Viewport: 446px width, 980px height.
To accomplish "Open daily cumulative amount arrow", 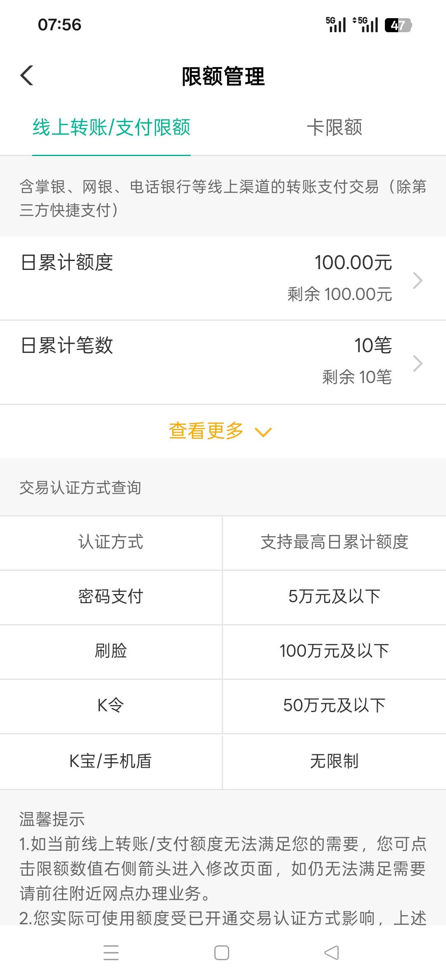I will [x=418, y=280].
